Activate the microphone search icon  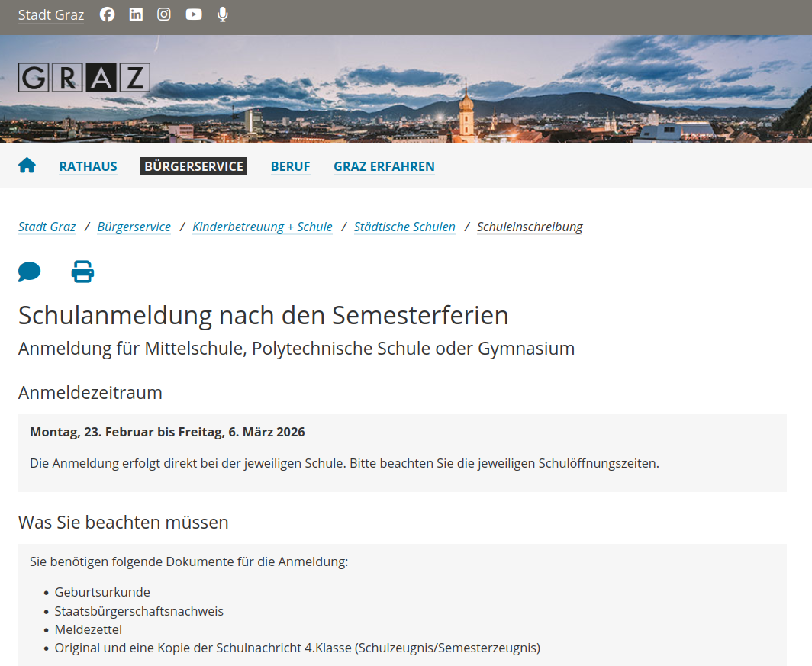(x=222, y=14)
